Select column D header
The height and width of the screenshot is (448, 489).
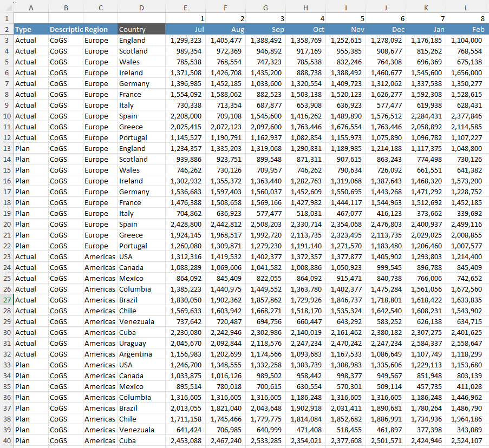tap(141, 8)
